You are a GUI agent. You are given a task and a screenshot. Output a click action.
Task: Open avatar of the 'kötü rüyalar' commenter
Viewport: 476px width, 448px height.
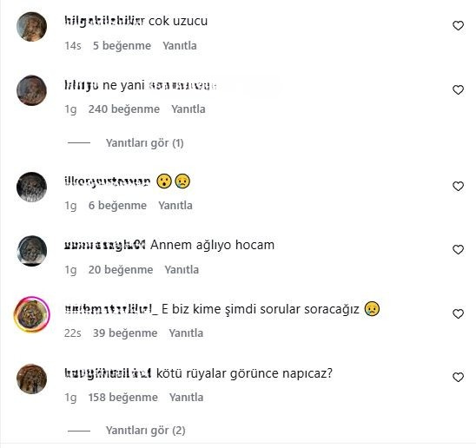point(32,379)
